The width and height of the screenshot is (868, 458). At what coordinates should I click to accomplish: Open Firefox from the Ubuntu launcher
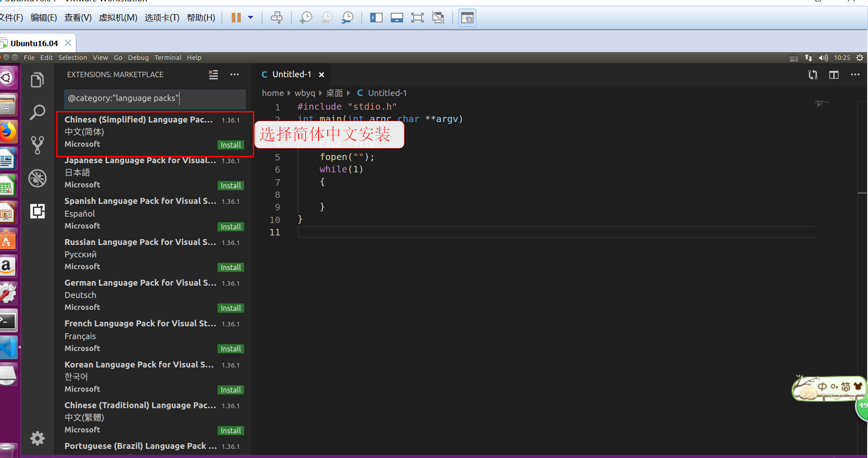tap(7, 132)
